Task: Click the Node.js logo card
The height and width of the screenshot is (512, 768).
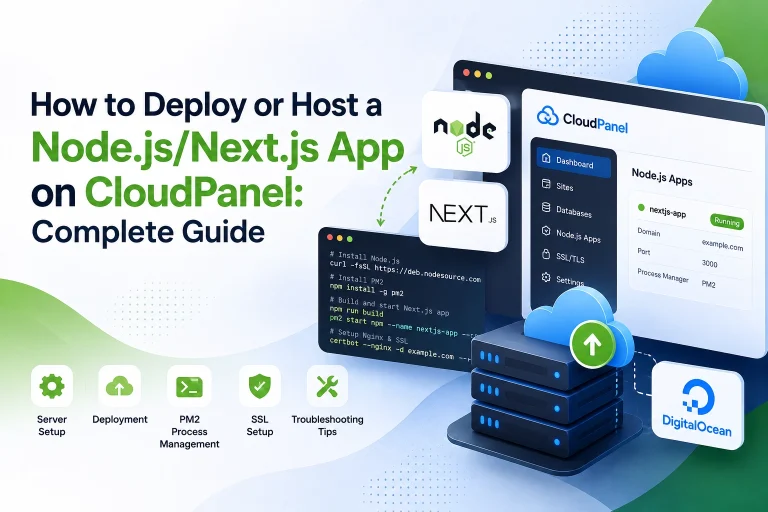Action: coord(465,132)
